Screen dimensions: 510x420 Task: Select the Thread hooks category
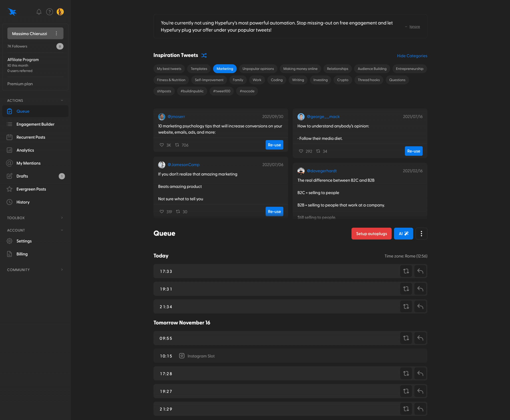coord(369,80)
